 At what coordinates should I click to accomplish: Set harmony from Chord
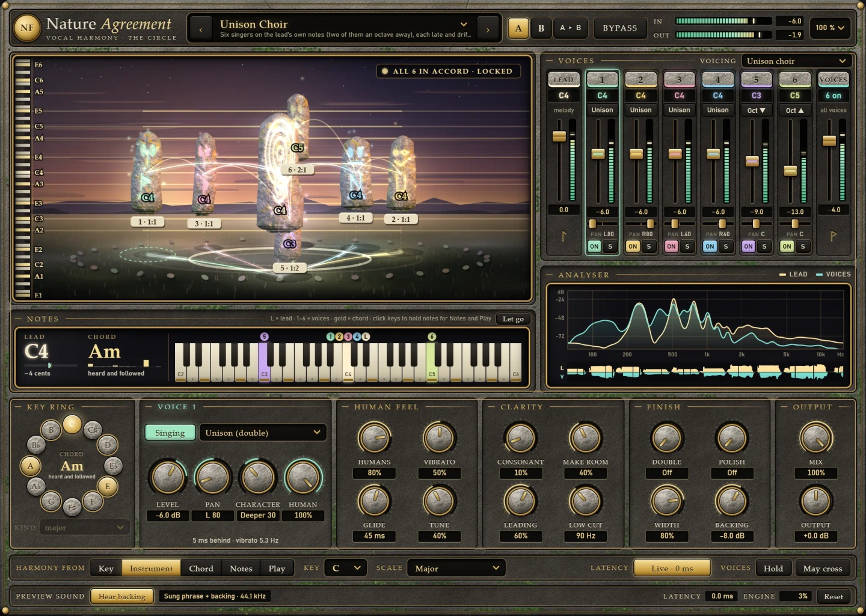(201, 569)
